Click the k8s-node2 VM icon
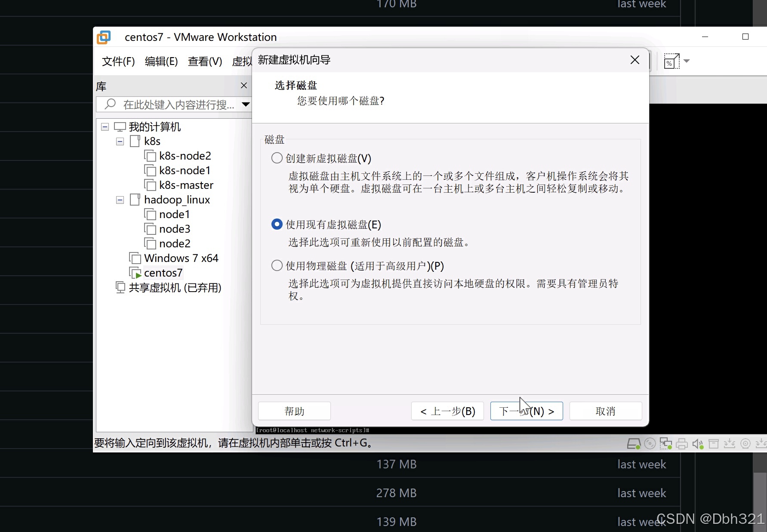 [150, 156]
